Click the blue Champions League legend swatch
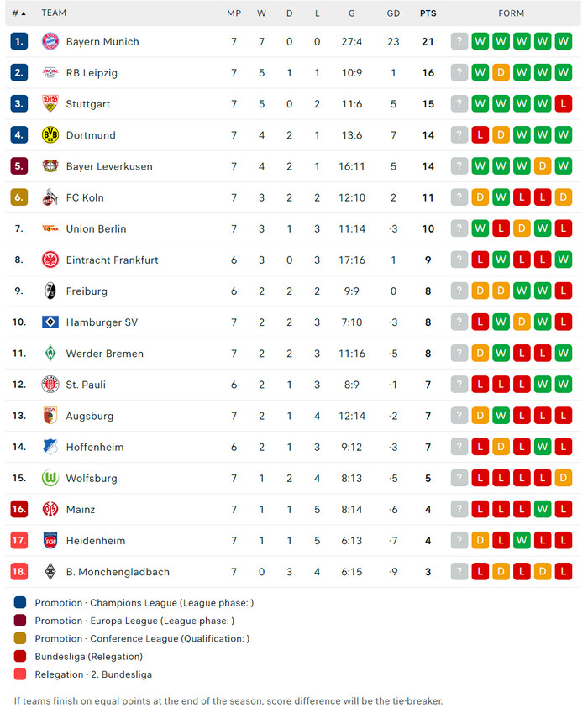This screenshot has width=588, height=713. (x=20, y=602)
